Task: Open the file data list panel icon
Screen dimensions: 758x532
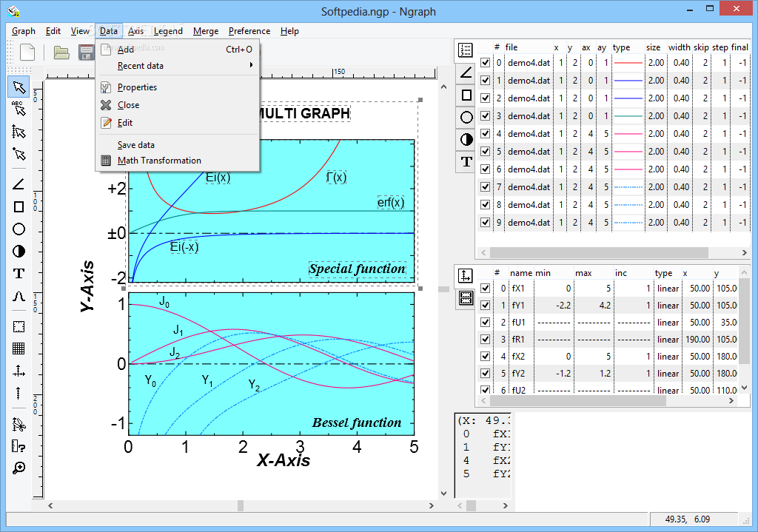Action: (x=466, y=50)
